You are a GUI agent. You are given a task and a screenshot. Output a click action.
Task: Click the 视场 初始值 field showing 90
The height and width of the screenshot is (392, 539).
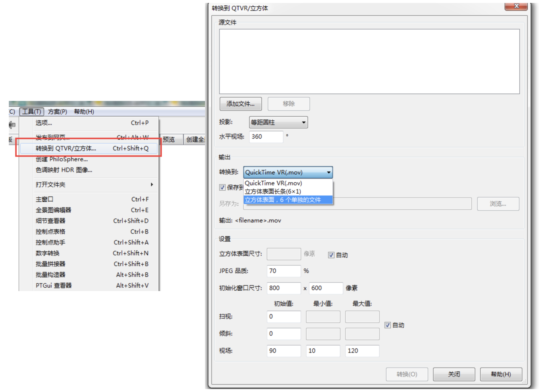[284, 351]
